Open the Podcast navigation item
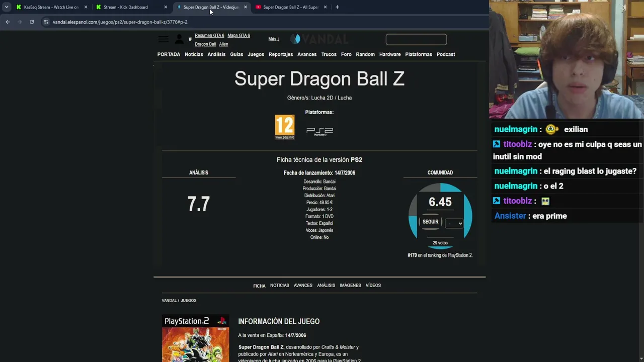Viewport: 644px width, 362px height. pos(446,54)
